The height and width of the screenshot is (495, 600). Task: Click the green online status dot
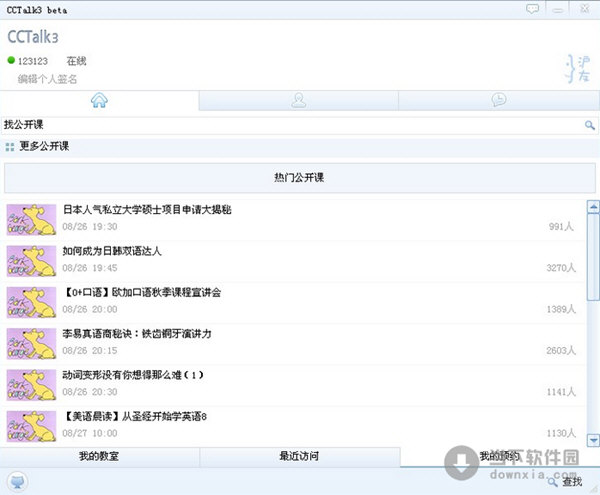point(11,60)
